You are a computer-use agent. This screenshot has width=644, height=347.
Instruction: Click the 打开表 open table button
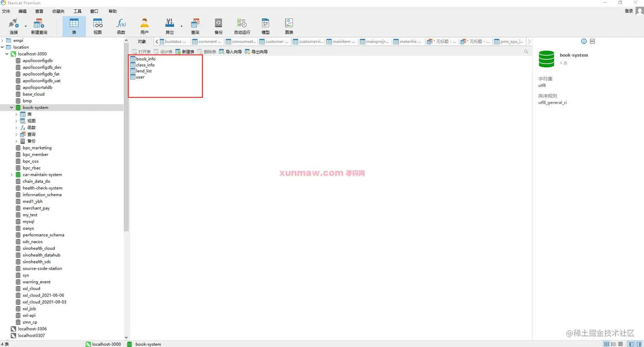click(141, 52)
